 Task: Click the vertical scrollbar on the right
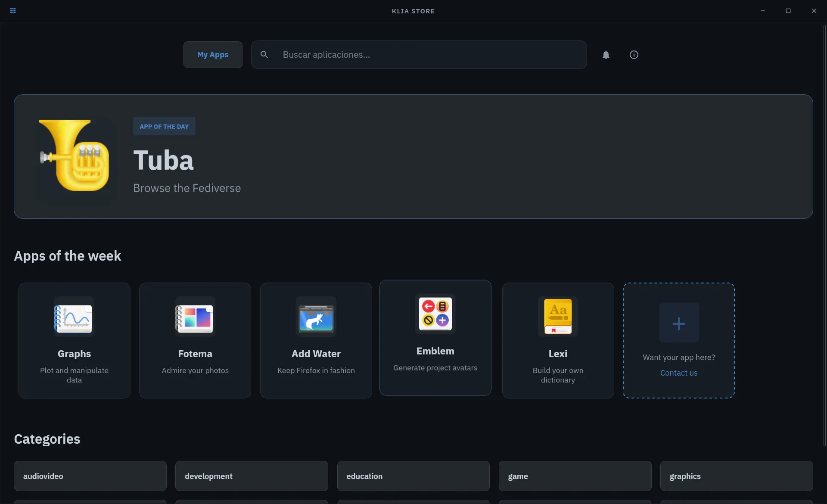pyautogui.click(x=824, y=236)
